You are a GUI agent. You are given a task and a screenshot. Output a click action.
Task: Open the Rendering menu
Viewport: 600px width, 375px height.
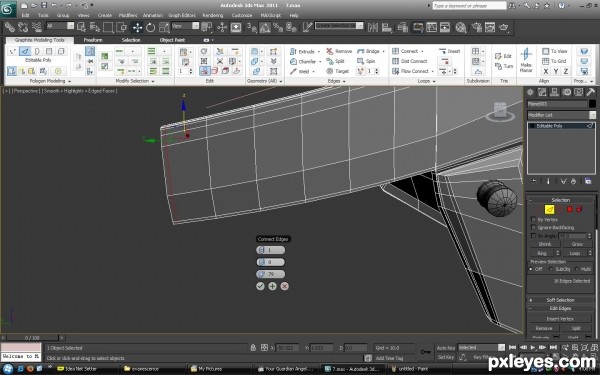(x=213, y=15)
